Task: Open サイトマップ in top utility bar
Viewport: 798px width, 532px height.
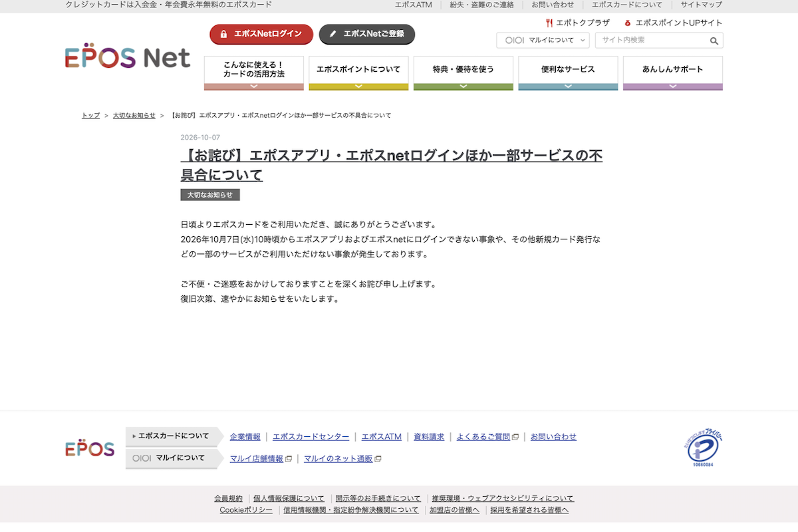Action: click(x=701, y=5)
